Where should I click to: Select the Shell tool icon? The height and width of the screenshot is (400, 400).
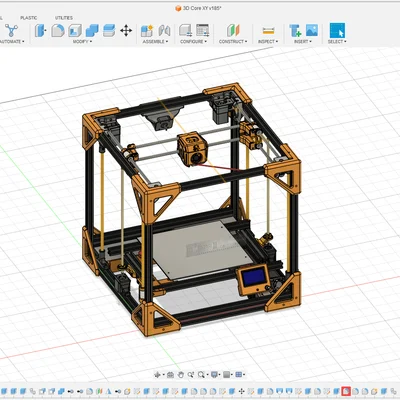point(75,30)
